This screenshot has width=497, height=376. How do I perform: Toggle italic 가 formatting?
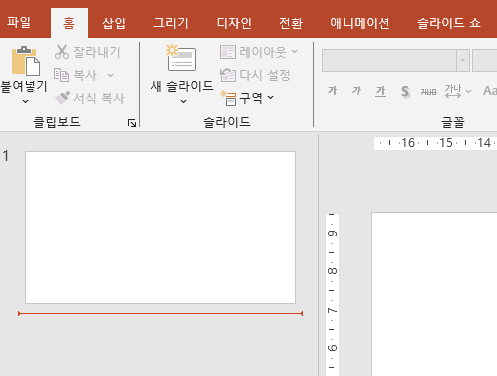[x=356, y=90]
